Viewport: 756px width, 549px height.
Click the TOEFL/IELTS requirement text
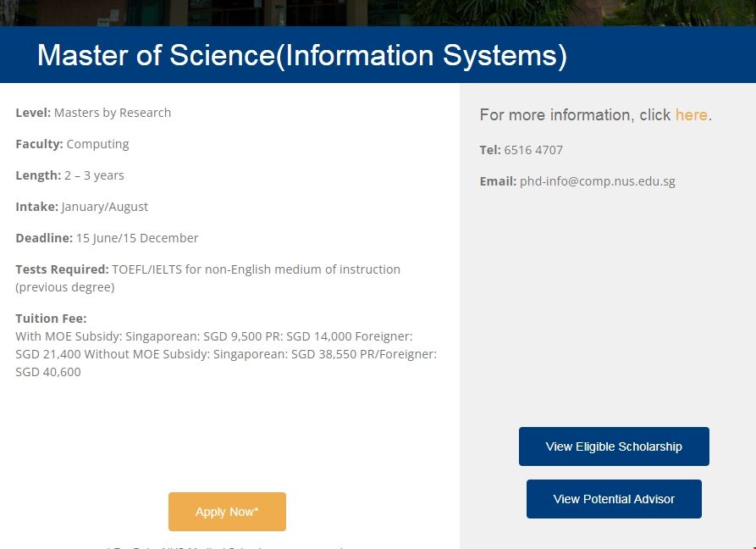pyautogui.click(x=256, y=269)
